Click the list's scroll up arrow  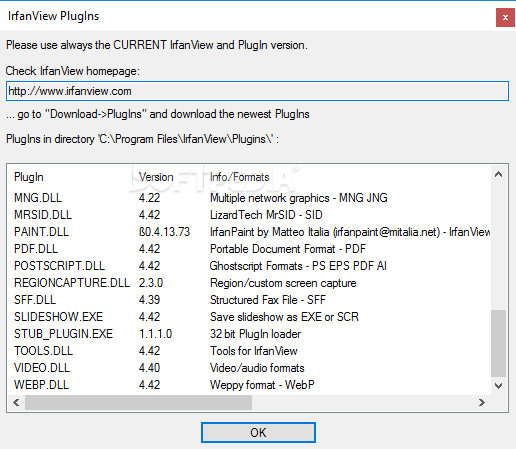498,174
